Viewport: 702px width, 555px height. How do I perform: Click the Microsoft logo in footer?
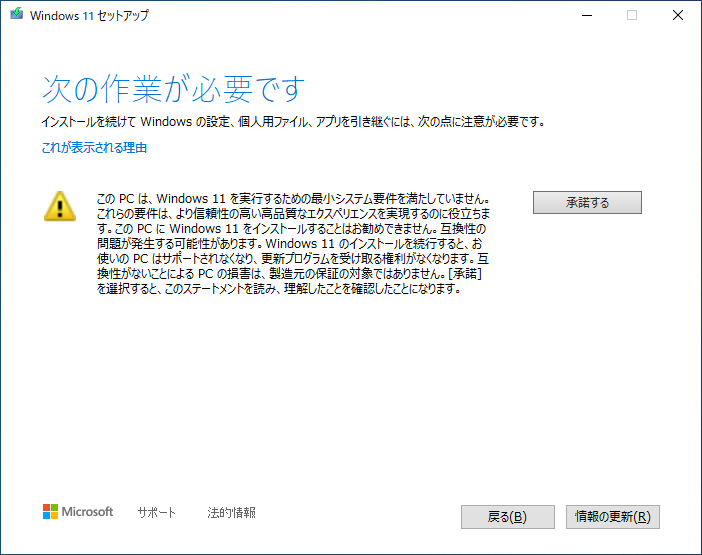[78, 512]
